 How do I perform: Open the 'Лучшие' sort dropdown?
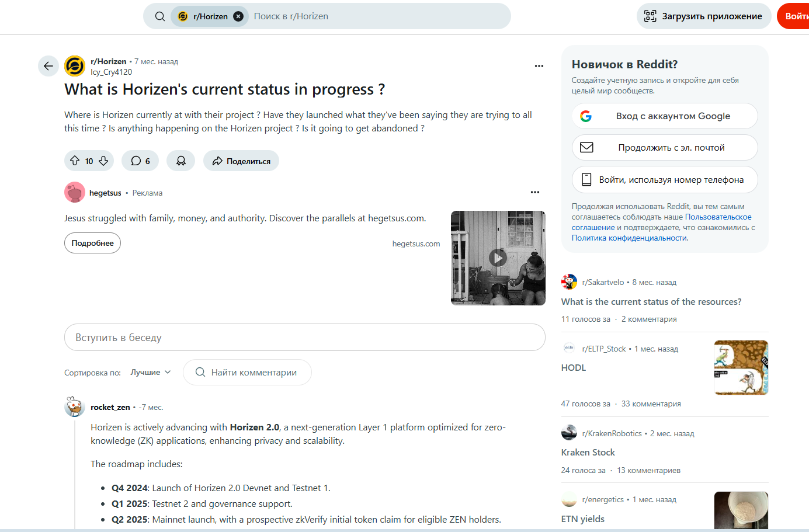pos(151,372)
